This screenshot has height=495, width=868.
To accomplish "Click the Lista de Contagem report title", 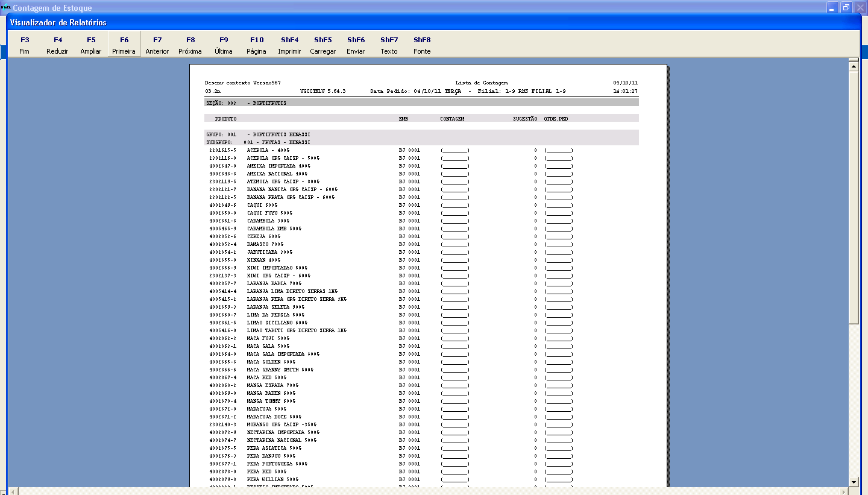I will tap(482, 83).
